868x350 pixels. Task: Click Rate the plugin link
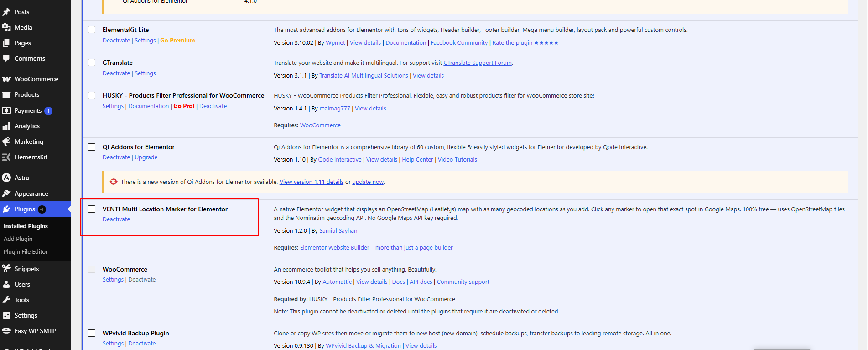(512, 43)
